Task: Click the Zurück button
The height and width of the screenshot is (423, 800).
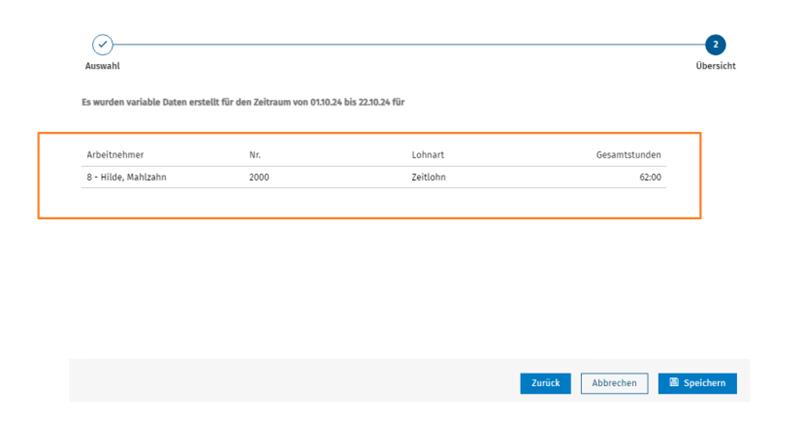Action: coord(545,383)
